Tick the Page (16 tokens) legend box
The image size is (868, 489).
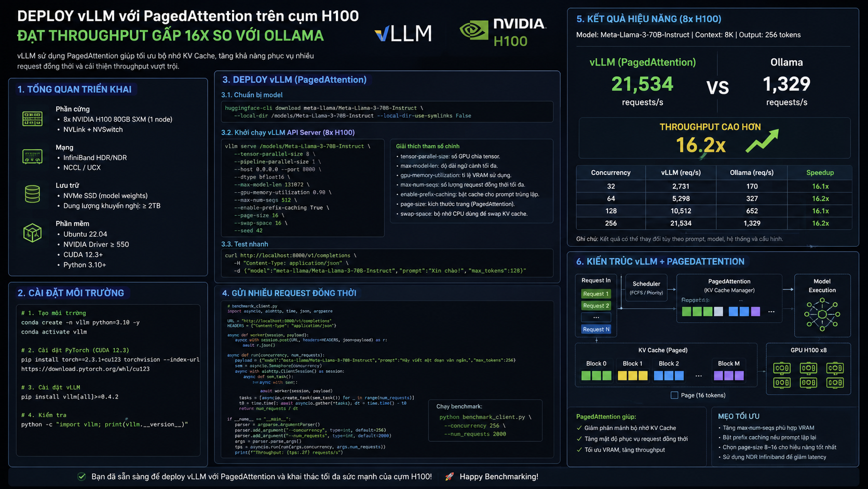coord(674,395)
